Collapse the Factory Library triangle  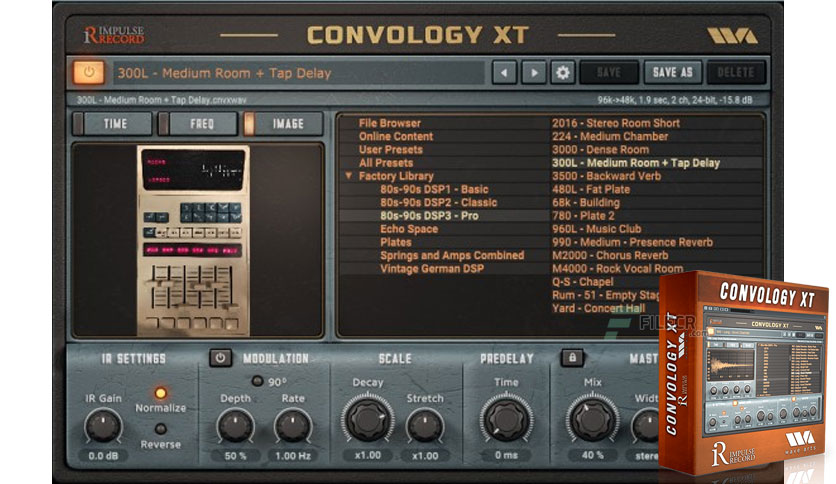point(349,175)
